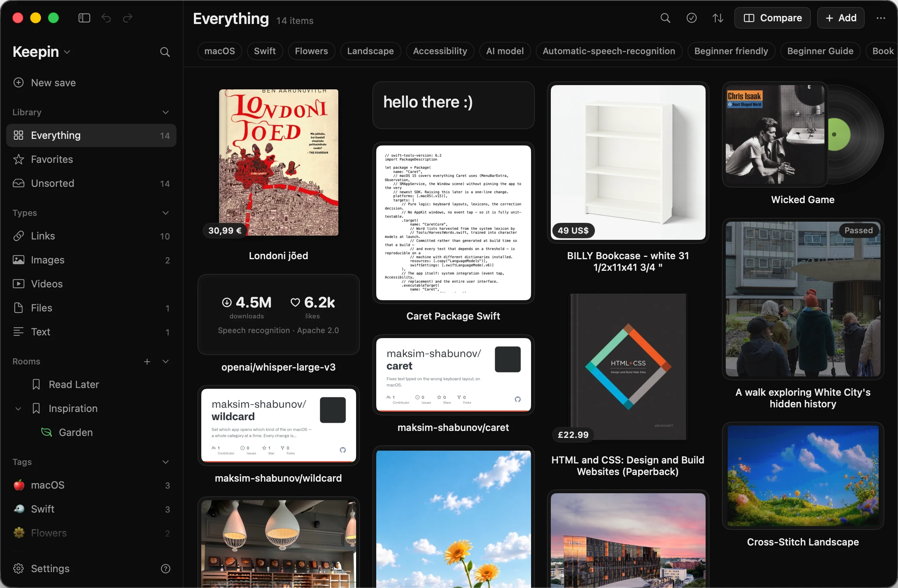Open the BILLY Bookcase card image
The height and width of the screenshot is (588, 898).
click(x=628, y=162)
